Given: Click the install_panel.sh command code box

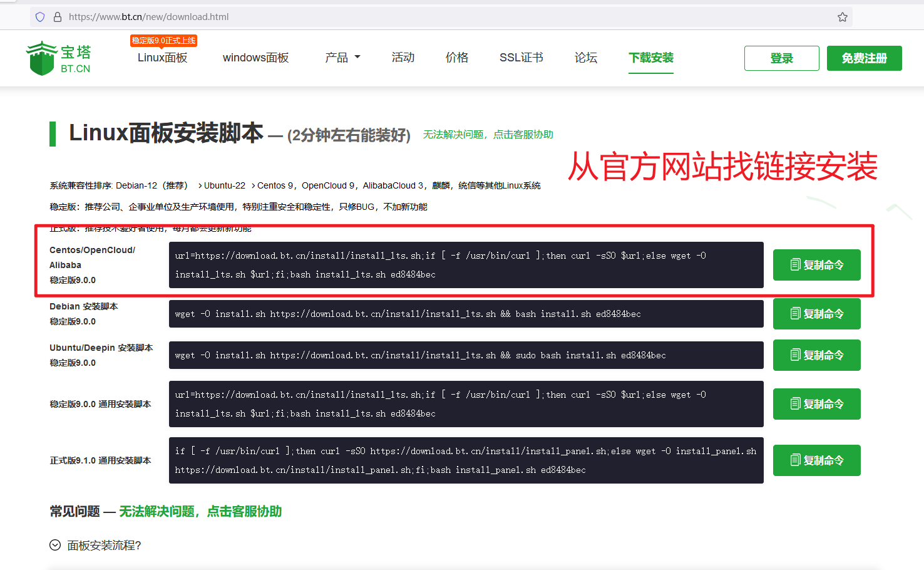Looking at the screenshot, I should [x=466, y=460].
